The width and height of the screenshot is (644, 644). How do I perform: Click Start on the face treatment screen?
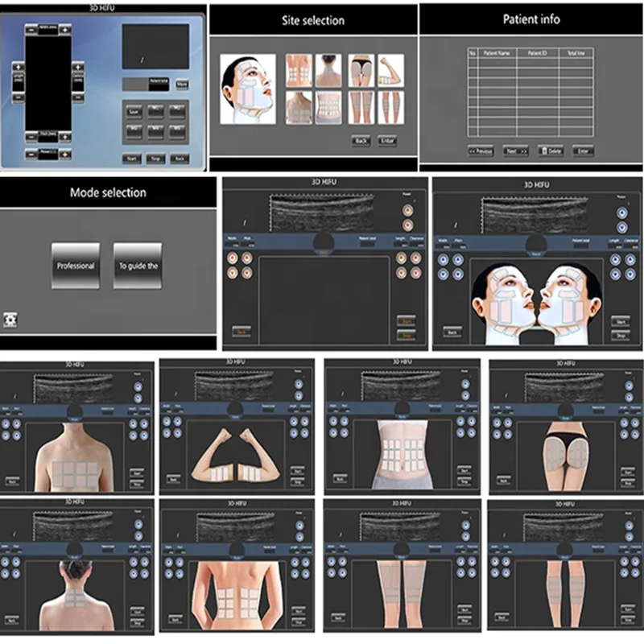(x=620, y=321)
